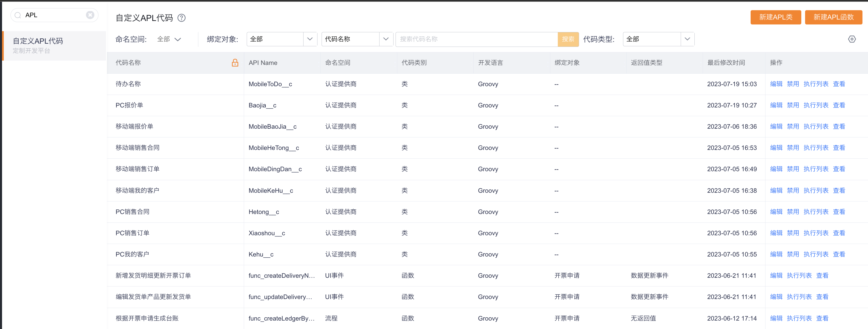
Task: Click 禁用 for PC销售订单 row
Action: (793, 233)
